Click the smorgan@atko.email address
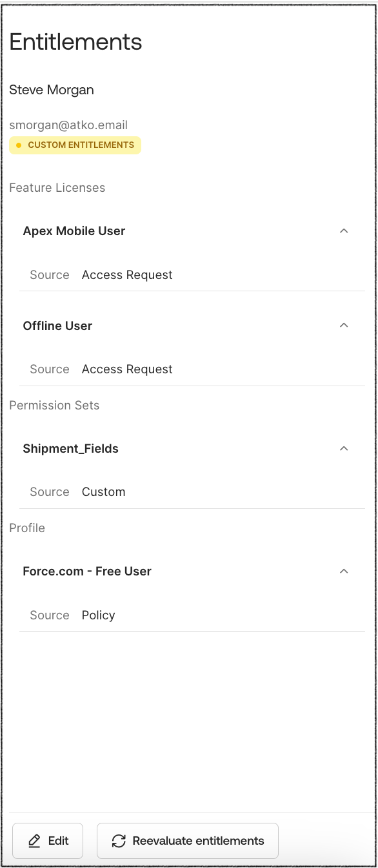 tap(68, 125)
